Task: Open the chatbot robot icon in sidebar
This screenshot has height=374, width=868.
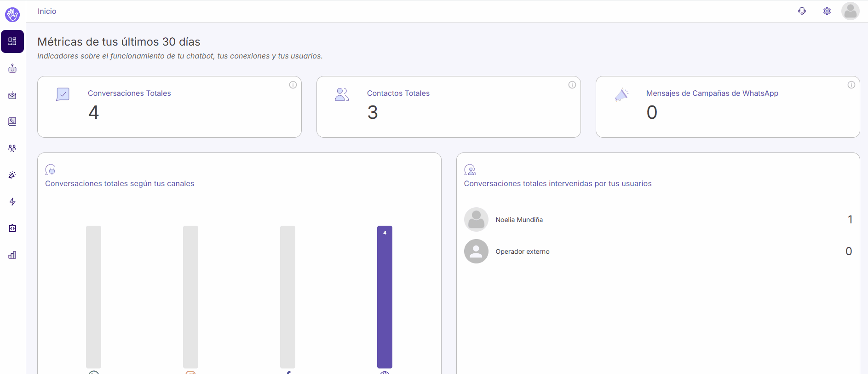Action: [x=12, y=69]
